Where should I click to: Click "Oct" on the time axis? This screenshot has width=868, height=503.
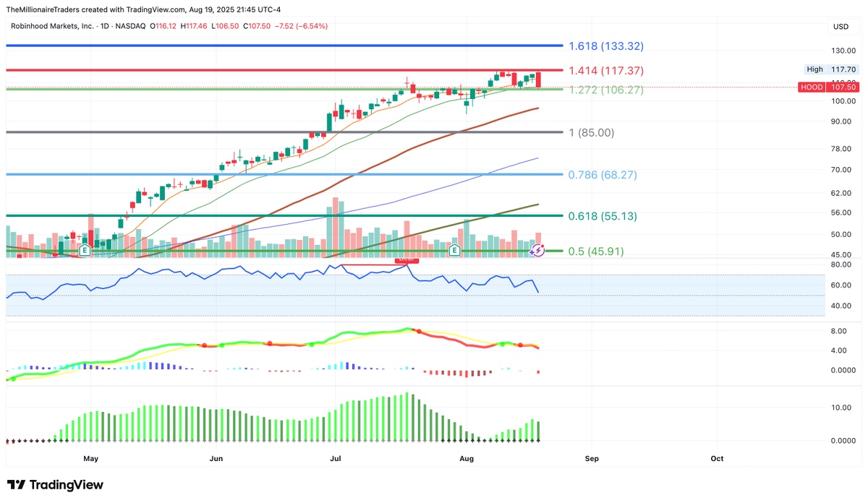717,458
